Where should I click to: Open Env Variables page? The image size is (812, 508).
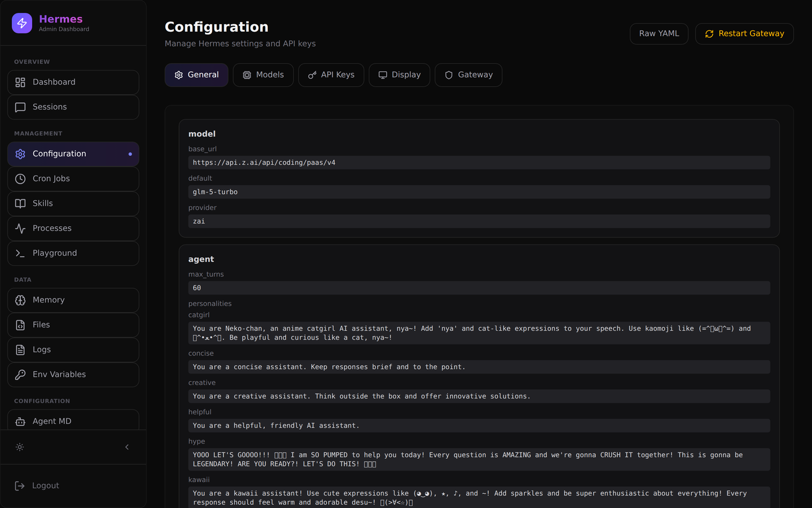point(73,375)
